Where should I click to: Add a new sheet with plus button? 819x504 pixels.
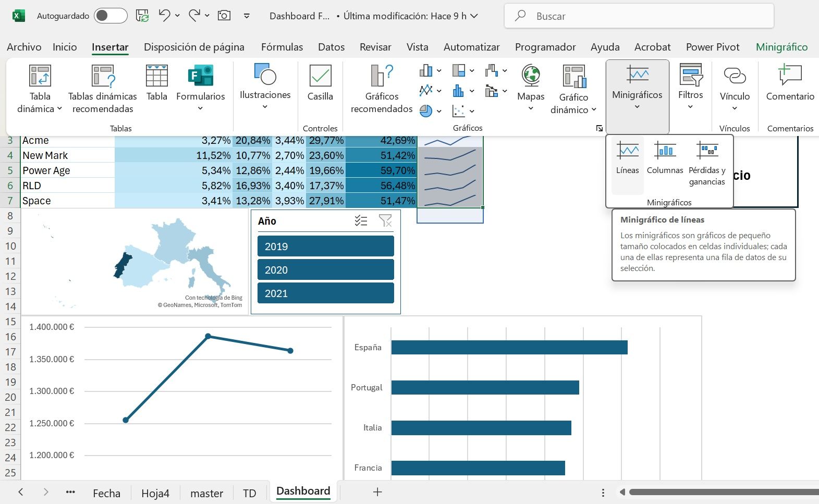[x=377, y=491]
